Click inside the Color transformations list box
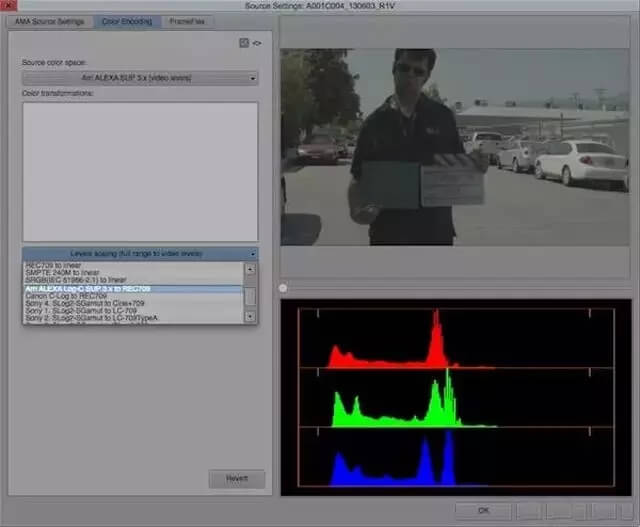 point(140,170)
